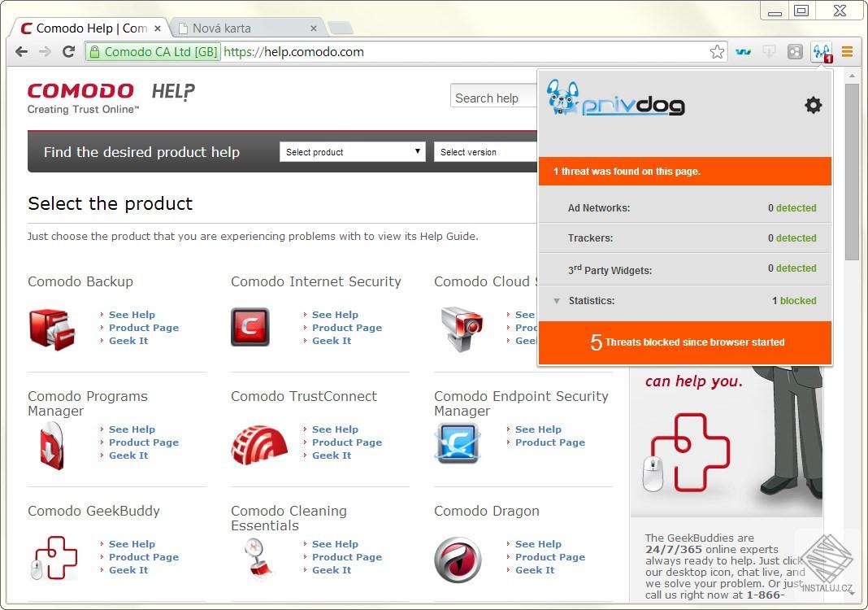This screenshot has width=868, height=610.
Task: Click the green SSL padlock icon
Action: pos(94,52)
